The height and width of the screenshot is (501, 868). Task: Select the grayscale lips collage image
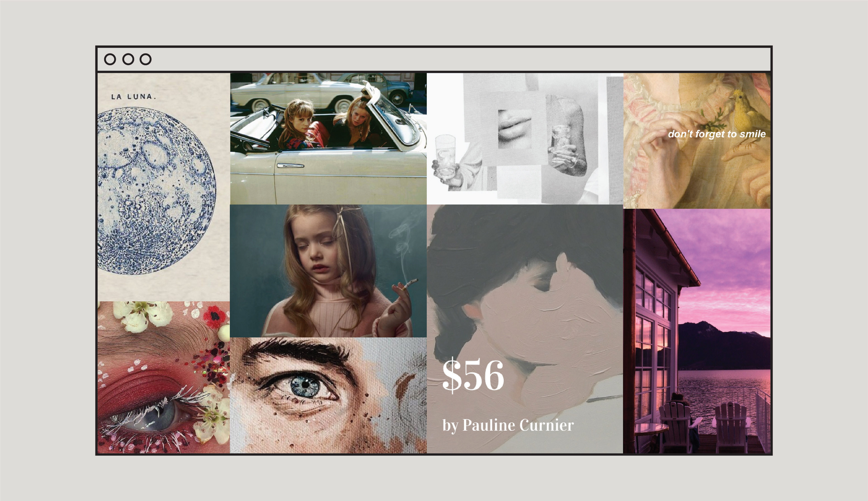pos(525,139)
